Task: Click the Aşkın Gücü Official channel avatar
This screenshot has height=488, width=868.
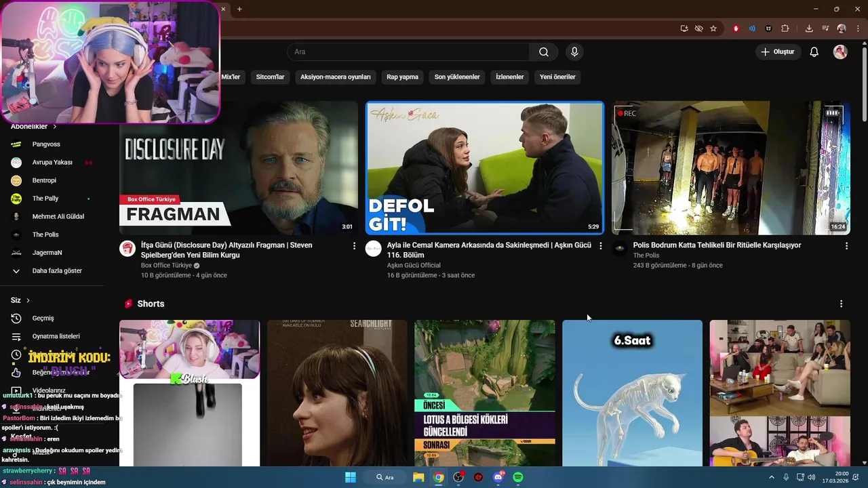Action: tap(374, 248)
